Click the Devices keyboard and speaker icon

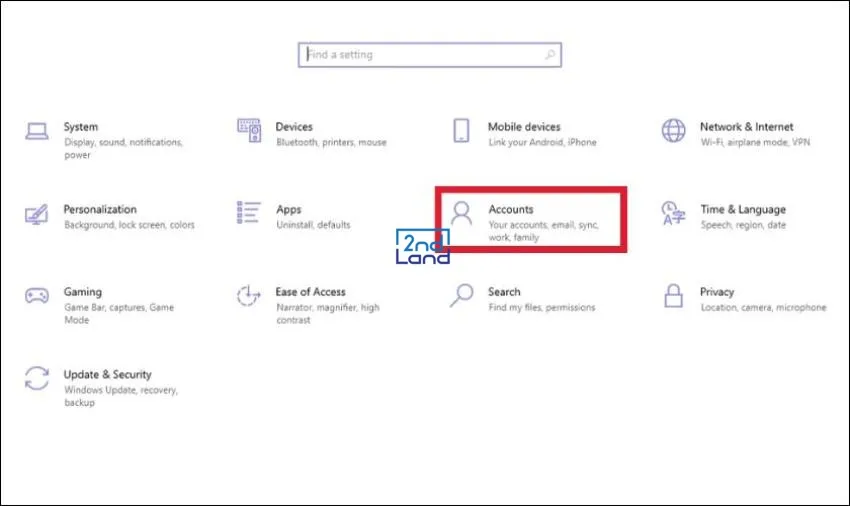pos(249,131)
